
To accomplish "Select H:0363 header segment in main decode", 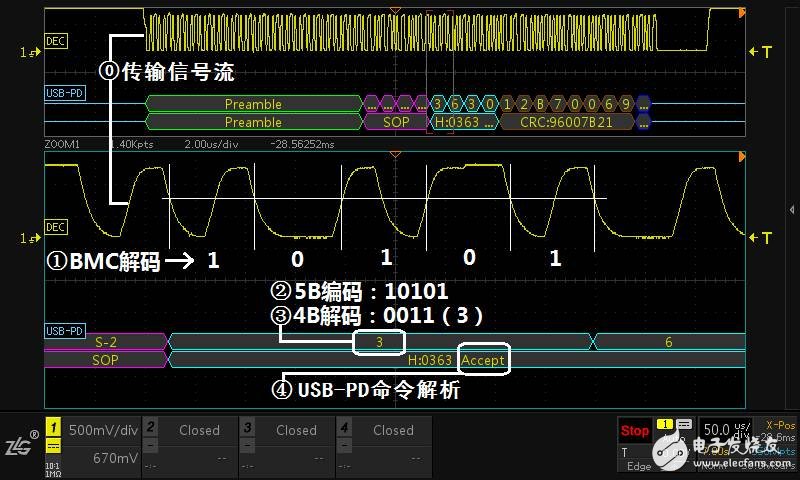I will tap(464, 122).
